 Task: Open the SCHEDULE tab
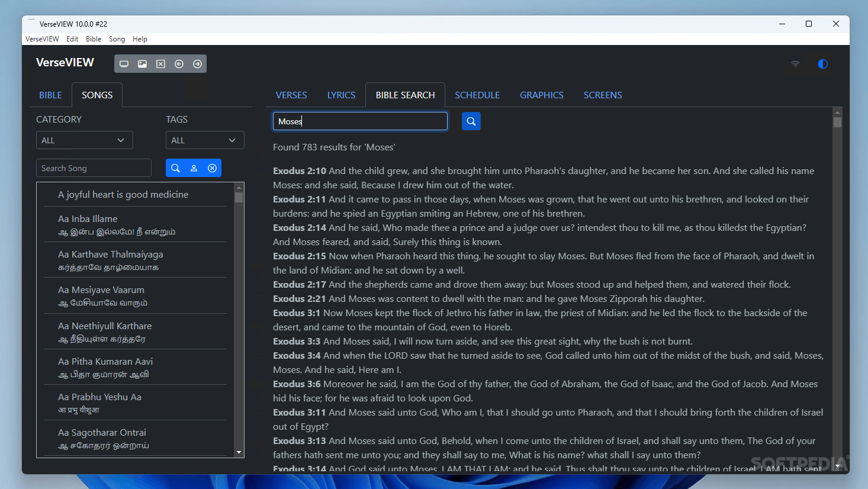click(477, 95)
